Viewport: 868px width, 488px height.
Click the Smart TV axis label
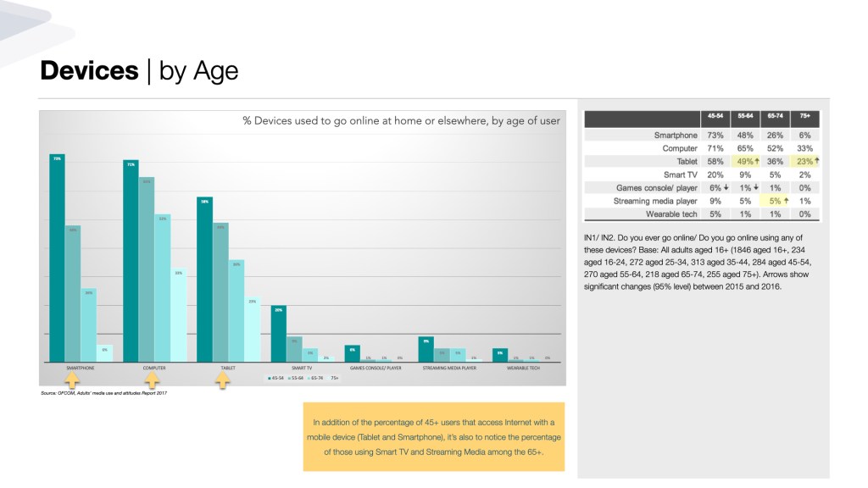pyautogui.click(x=303, y=369)
